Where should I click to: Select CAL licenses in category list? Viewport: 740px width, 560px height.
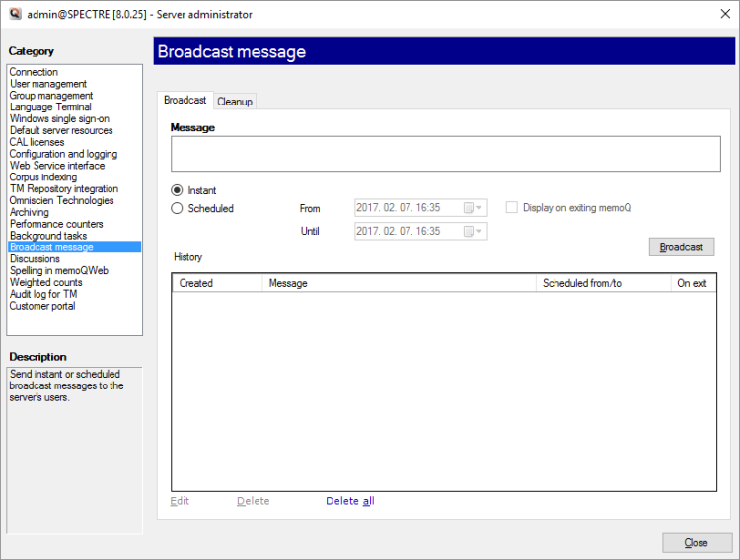coord(37,142)
